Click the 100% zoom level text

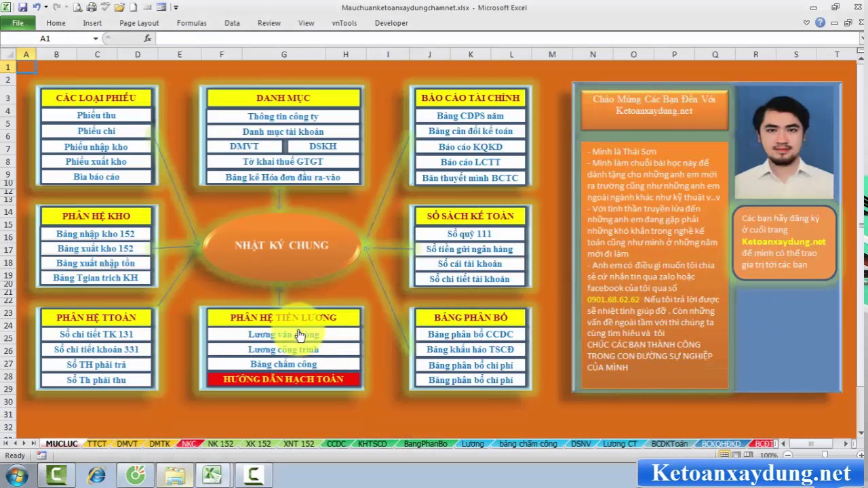768,455
